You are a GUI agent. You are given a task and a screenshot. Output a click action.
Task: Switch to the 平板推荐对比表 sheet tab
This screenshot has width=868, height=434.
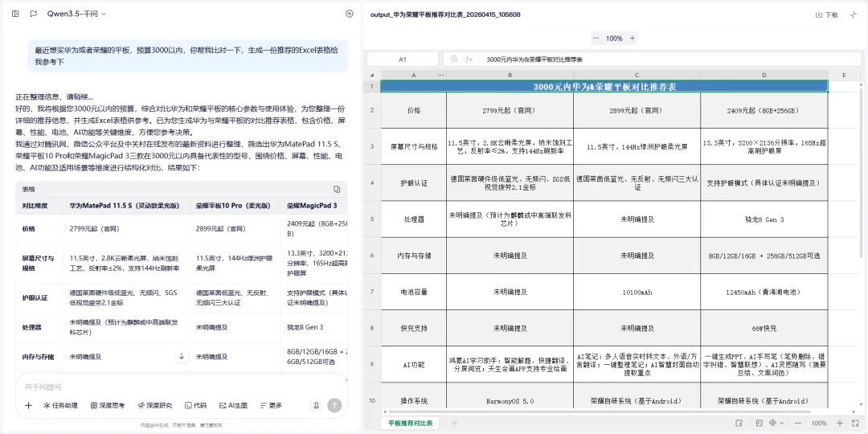410,423
